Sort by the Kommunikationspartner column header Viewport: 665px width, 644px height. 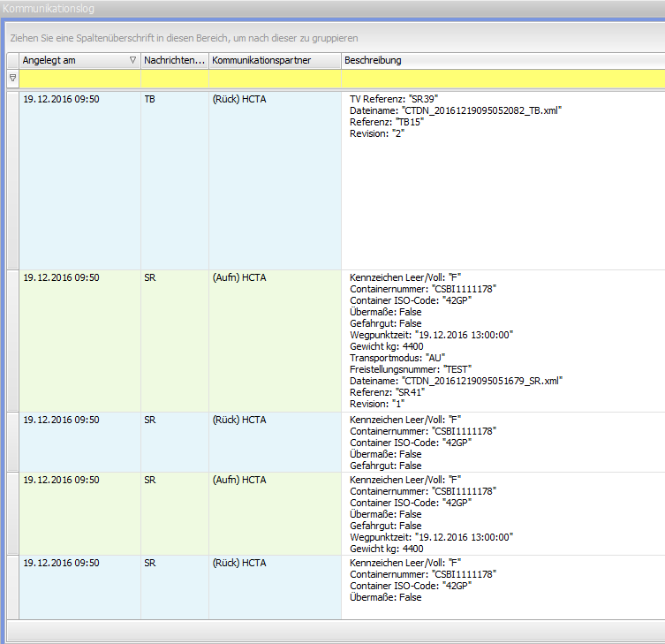point(274,60)
